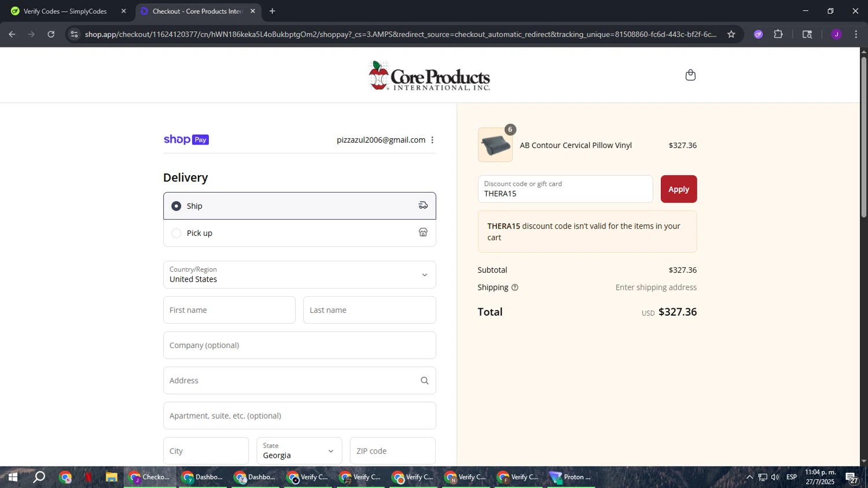Open the Windows taskbar search
This screenshot has height=488, width=868.
[39, 477]
